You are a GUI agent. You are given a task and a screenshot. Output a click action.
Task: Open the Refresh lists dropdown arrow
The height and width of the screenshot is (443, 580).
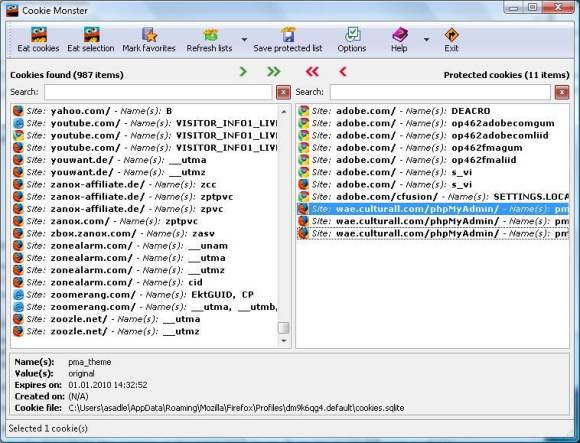click(244, 39)
